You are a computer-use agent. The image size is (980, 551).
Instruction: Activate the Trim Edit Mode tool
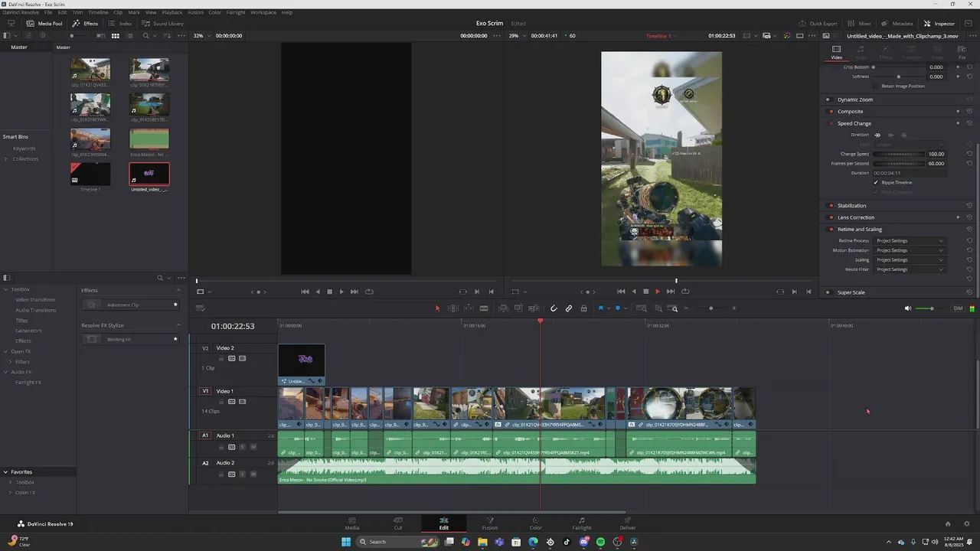tap(452, 308)
